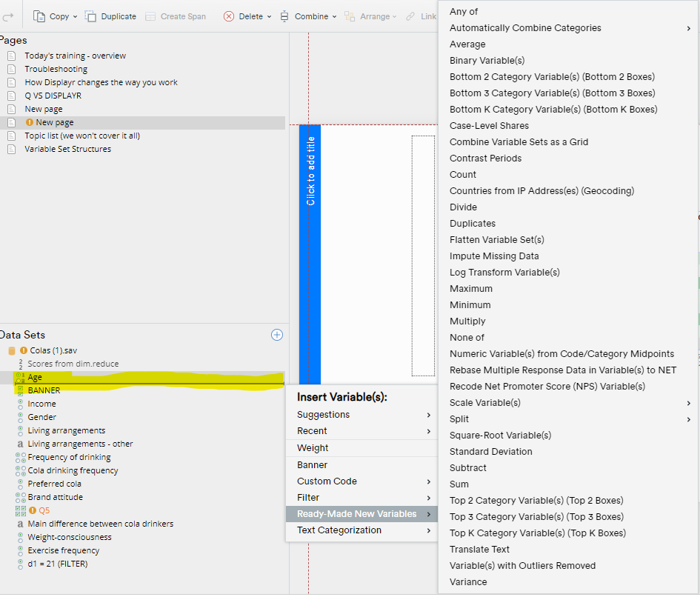Select the Age variable in Data Sets
Screen dimensions: 700x597
click(x=35, y=377)
